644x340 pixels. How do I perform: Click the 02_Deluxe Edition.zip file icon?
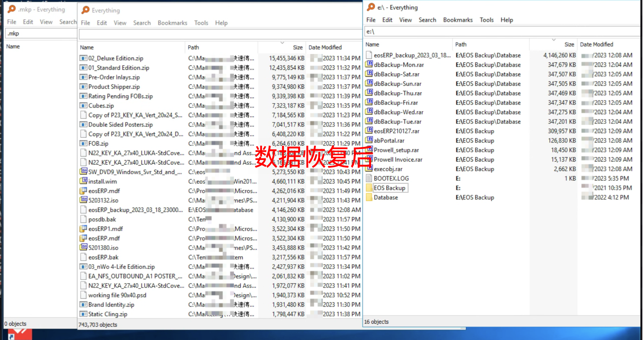click(x=83, y=58)
